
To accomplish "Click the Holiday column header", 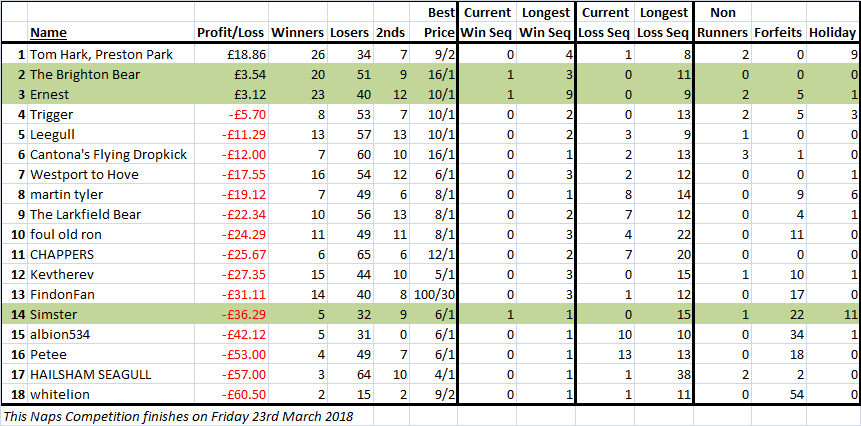I will pos(832,33).
